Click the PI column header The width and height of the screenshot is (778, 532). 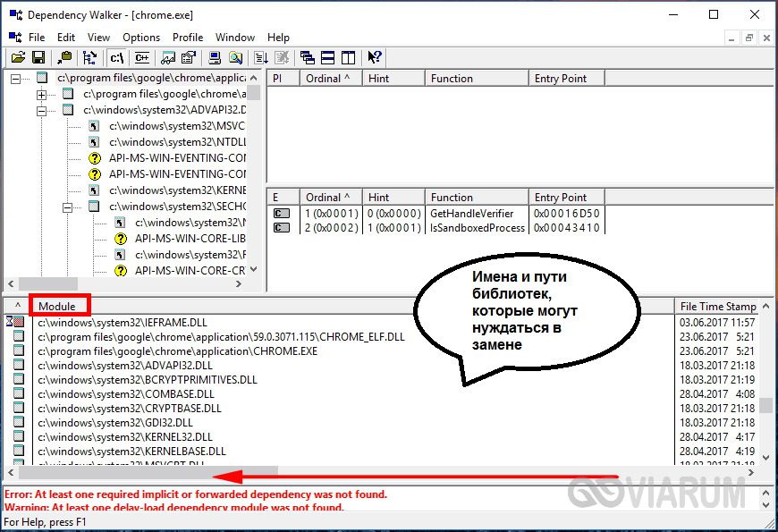pos(283,79)
